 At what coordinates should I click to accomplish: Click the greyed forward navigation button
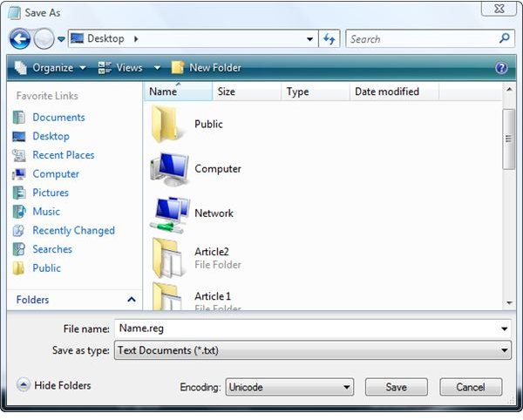click(x=44, y=39)
